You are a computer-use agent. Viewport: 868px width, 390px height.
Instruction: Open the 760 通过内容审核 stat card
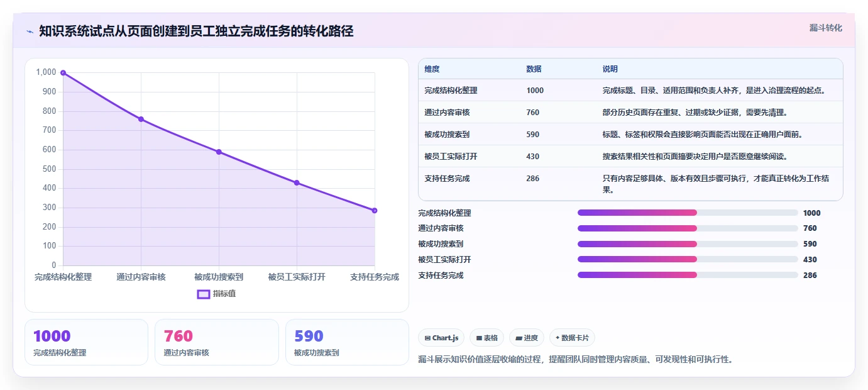click(216, 342)
